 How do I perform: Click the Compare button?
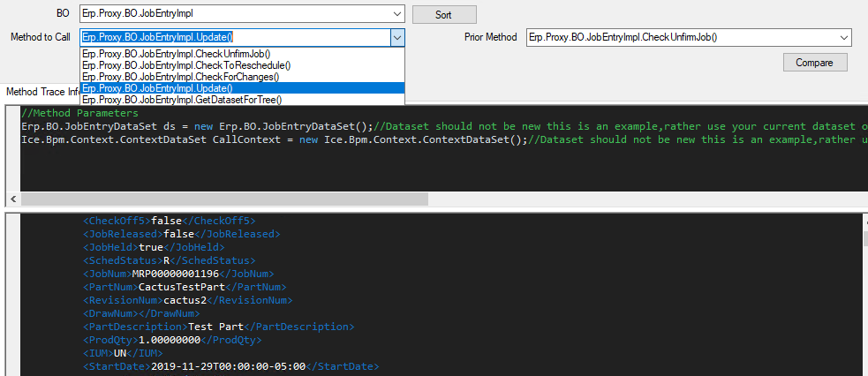click(814, 63)
